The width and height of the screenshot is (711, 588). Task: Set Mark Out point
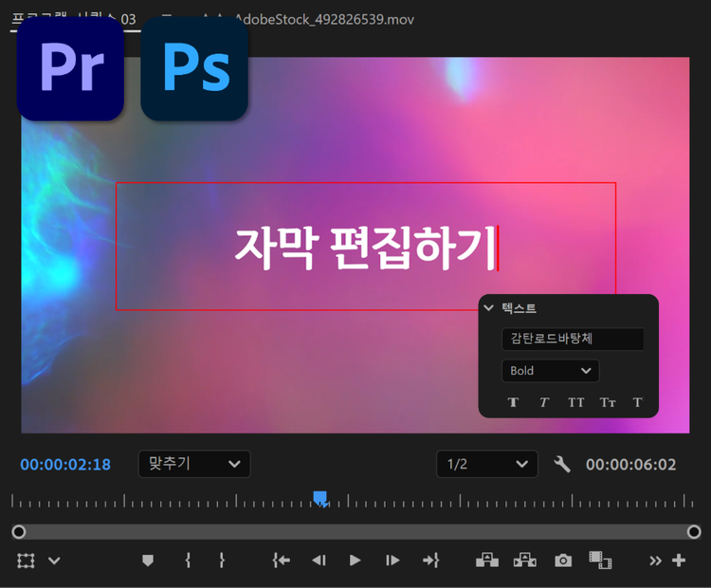click(x=222, y=560)
